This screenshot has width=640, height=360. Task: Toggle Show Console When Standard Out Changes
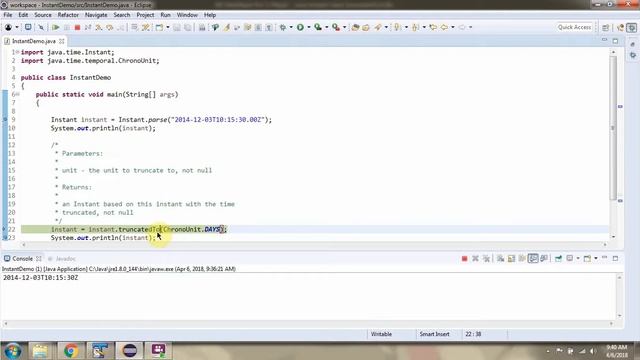point(533,258)
